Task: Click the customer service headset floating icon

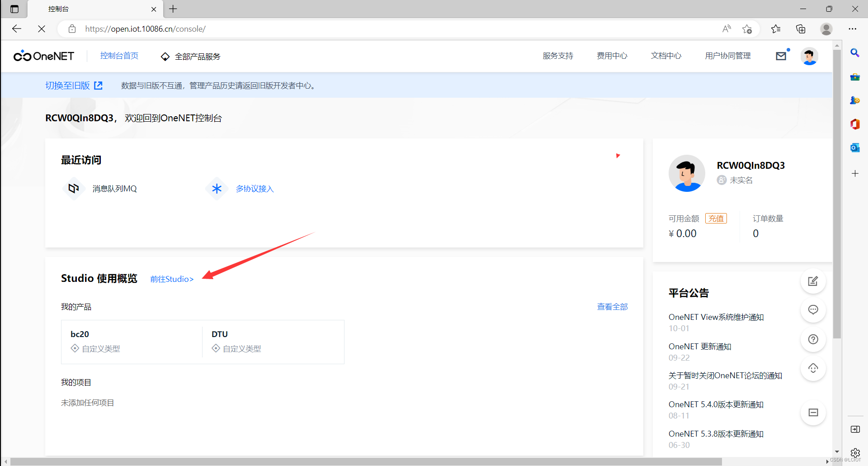Action: [813, 368]
